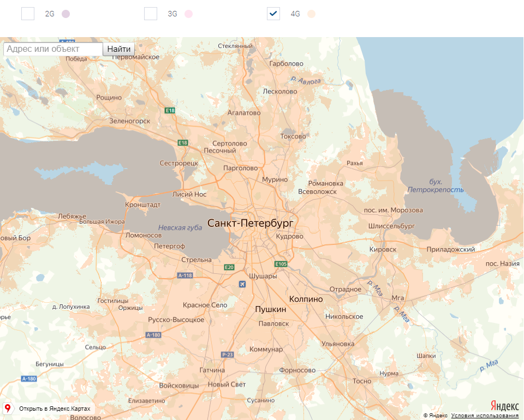The height and width of the screenshot is (420, 524).
Task: Click the purple 2G legend swatch
Action: 66,14
